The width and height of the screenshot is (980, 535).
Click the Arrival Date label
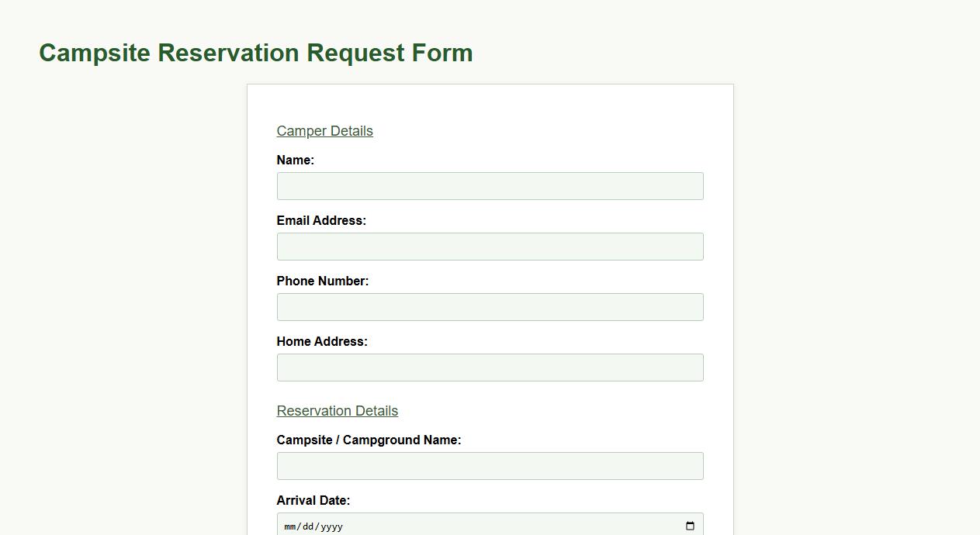(x=313, y=500)
